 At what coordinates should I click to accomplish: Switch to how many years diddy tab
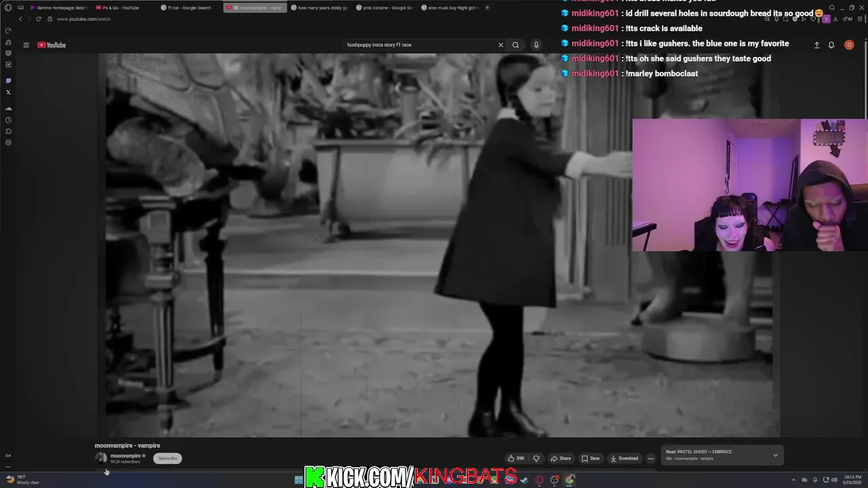click(319, 7)
